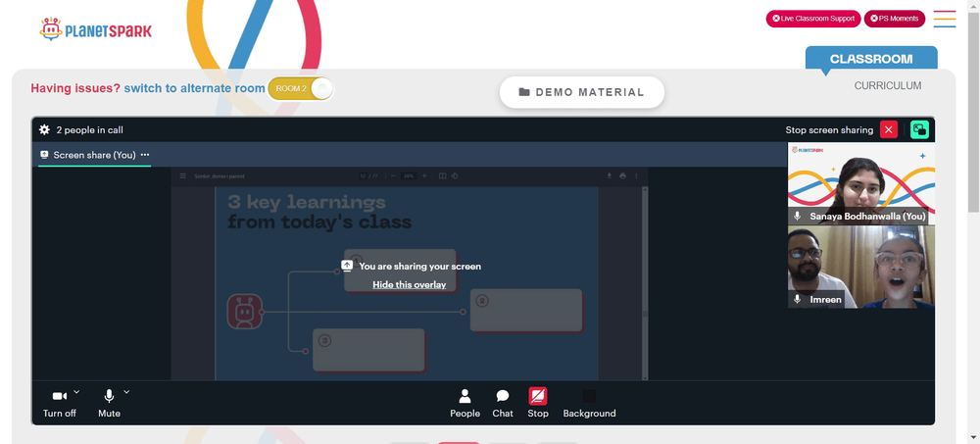
Task: Click the PDF rotate icon
Action: [x=455, y=176]
